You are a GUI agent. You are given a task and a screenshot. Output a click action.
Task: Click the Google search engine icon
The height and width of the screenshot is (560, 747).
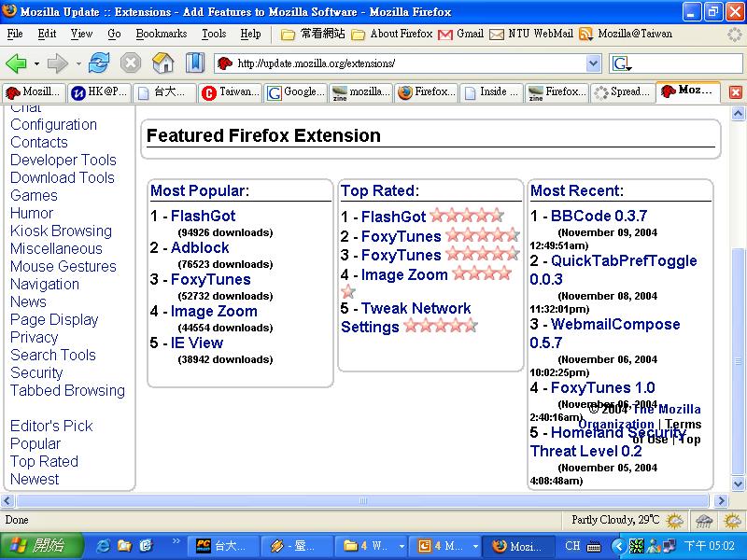(621, 63)
